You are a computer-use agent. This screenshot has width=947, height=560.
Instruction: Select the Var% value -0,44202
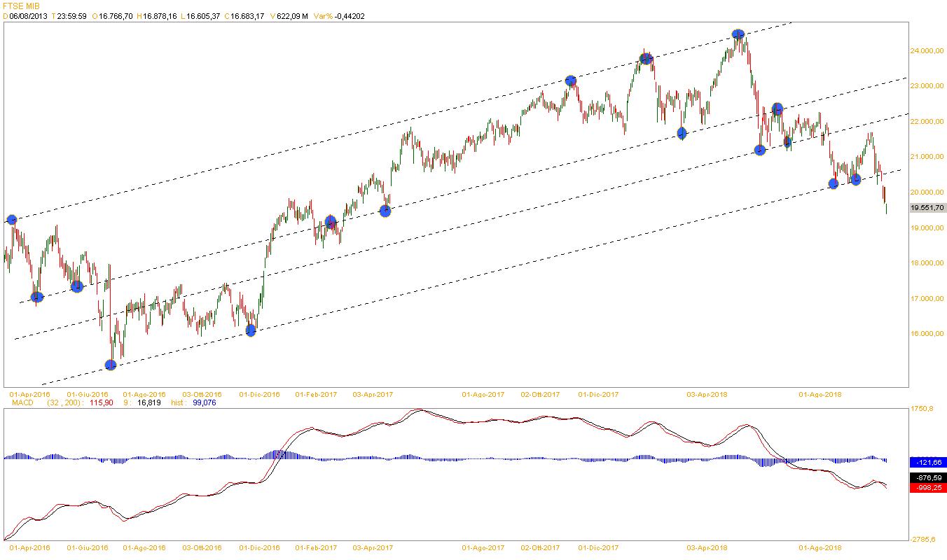tap(350, 15)
